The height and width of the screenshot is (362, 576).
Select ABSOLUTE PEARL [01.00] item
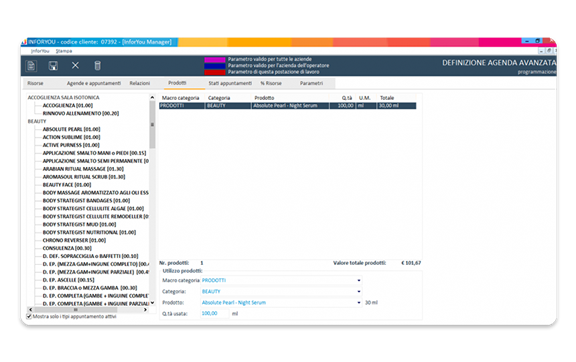coord(71,129)
